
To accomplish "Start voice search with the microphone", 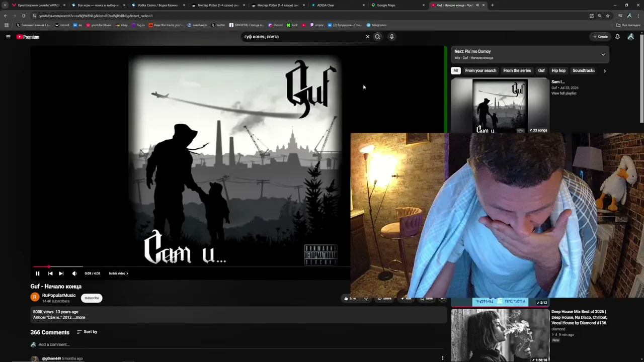I will [x=391, y=37].
